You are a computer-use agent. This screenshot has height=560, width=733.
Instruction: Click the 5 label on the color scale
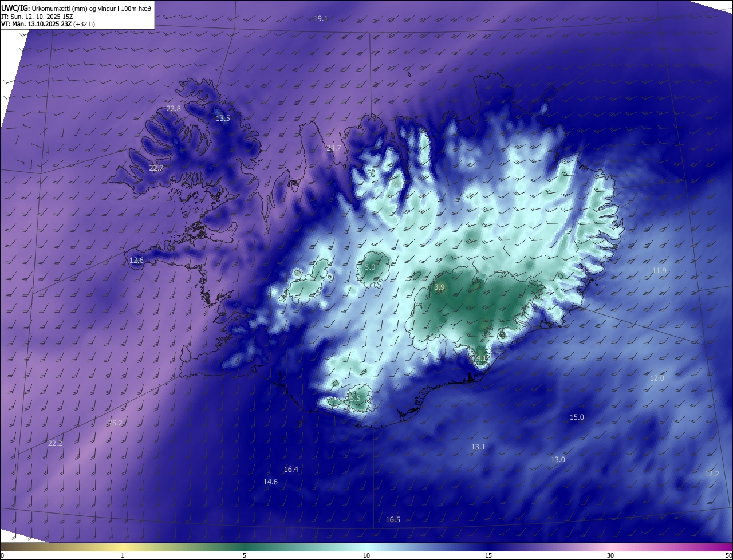pyautogui.click(x=245, y=555)
